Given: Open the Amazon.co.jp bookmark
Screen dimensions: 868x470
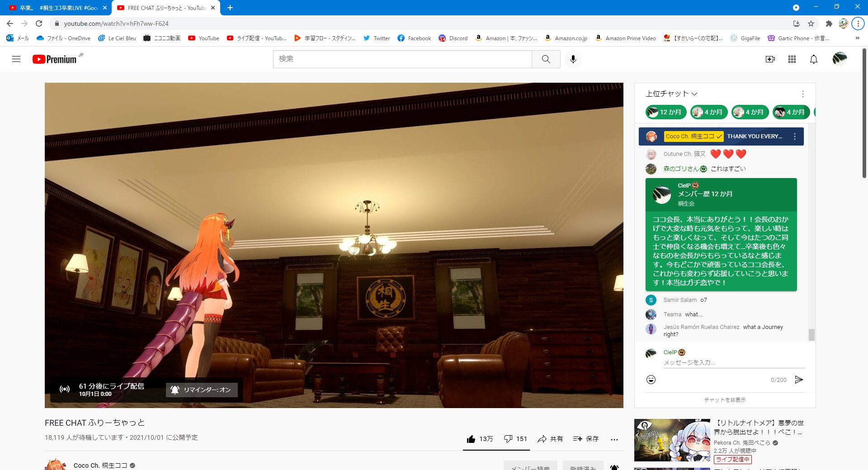Looking at the screenshot, I should [x=566, y=38].
